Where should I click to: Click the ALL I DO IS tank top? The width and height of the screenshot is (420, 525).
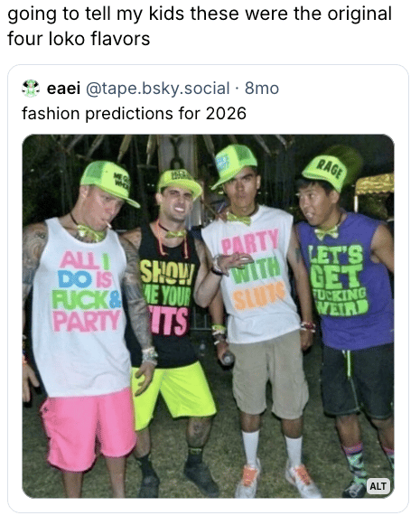click(x=82, y=306)
